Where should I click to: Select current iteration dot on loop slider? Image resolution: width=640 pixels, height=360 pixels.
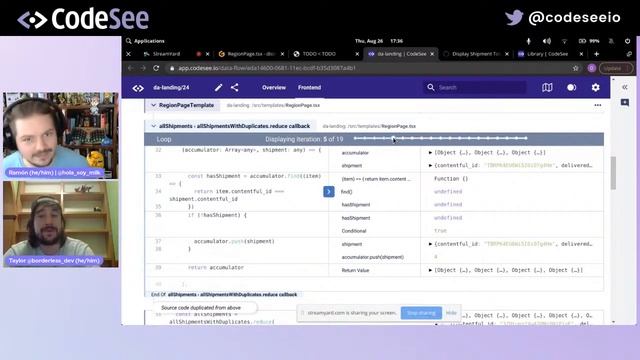(393, 138)
